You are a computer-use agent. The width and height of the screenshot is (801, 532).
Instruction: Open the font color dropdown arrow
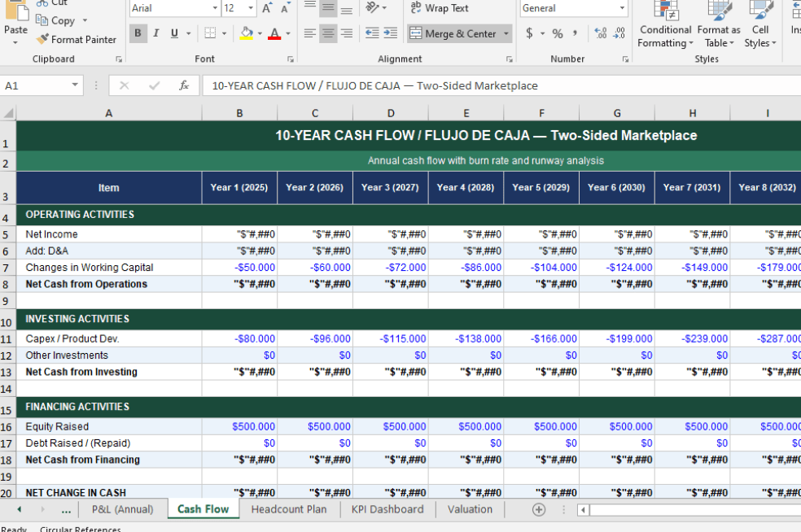[x=288, y=33]
